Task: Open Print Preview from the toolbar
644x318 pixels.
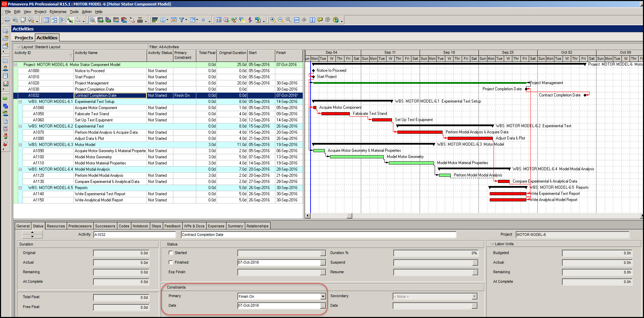Action: (15, 20)
